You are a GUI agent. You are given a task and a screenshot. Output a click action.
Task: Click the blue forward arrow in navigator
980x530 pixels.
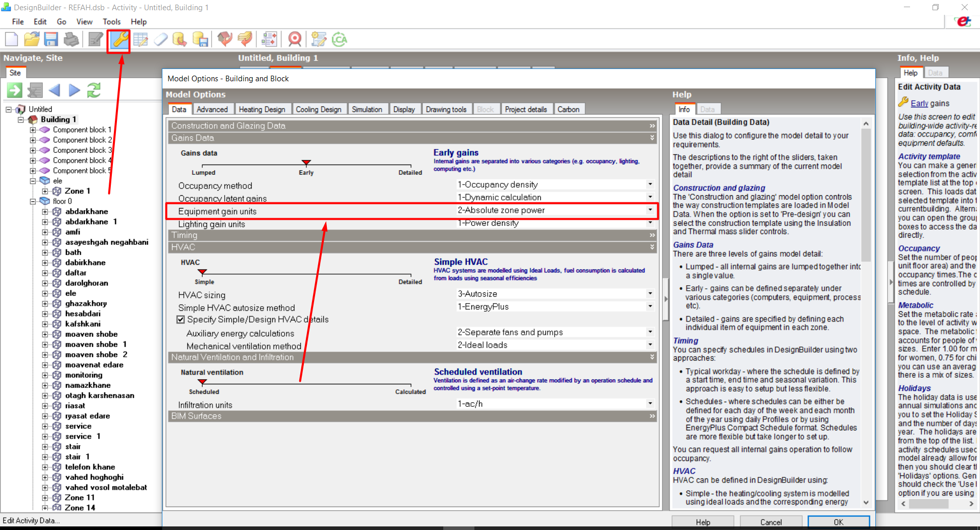tap(75, 90)
